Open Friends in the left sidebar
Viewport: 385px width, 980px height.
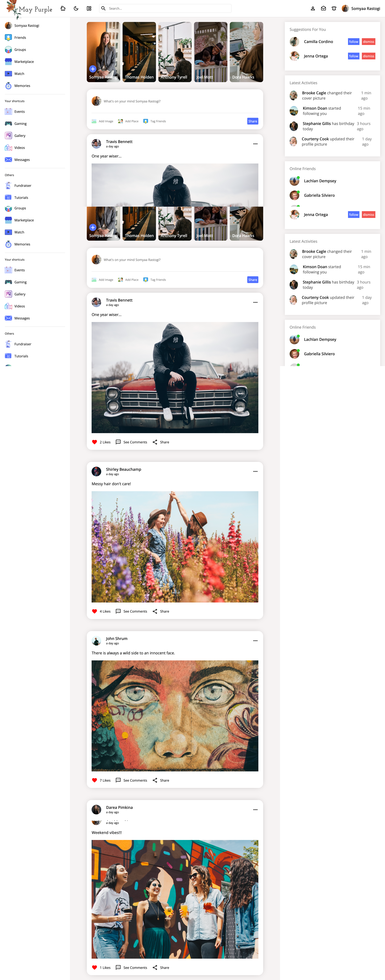(16, 38)
